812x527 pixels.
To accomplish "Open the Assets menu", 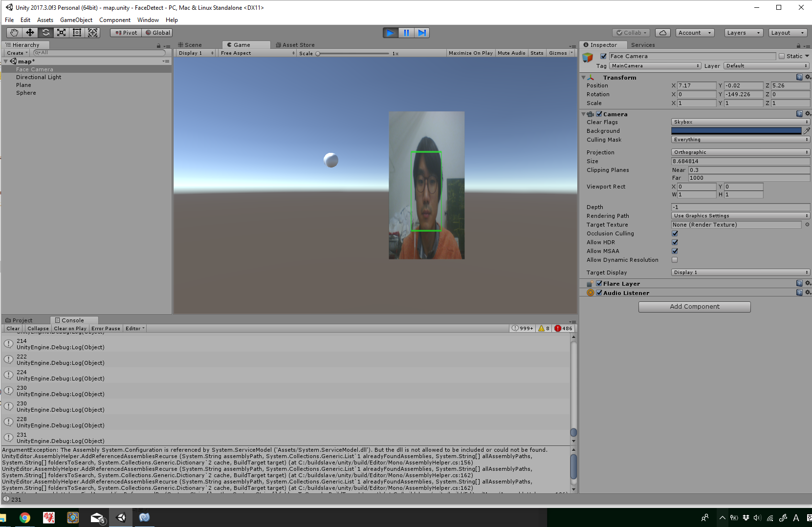I will tap(45, 20).
